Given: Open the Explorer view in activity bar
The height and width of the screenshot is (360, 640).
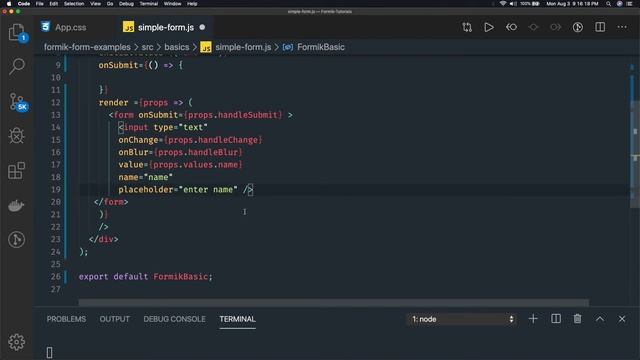Looking at the screenshot, I should click(17, 33).
